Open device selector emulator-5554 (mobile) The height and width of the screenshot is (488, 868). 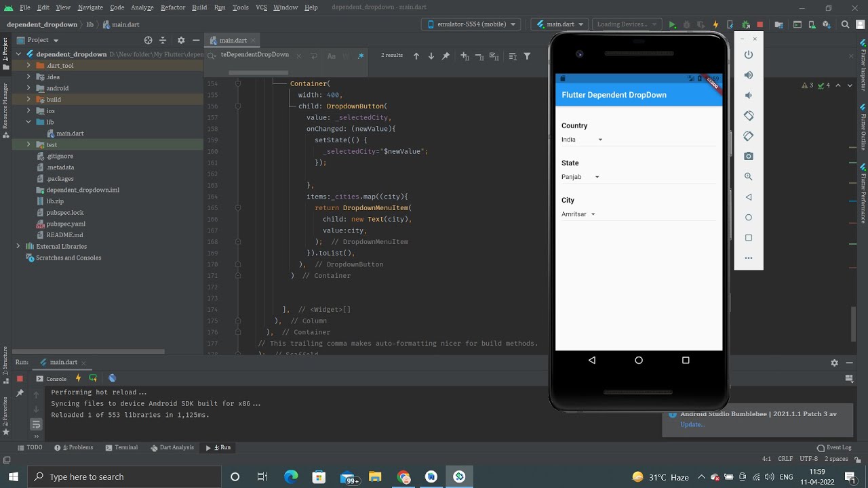point(471,24)
